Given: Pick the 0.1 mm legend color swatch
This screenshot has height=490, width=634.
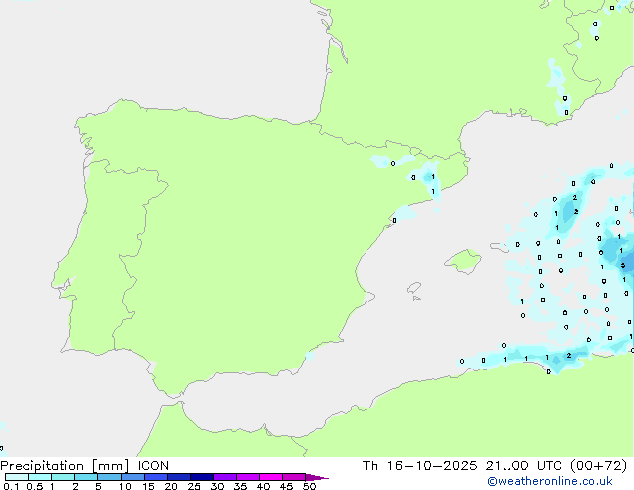Looking at the screenshot, I should click(x=16, y=477).
